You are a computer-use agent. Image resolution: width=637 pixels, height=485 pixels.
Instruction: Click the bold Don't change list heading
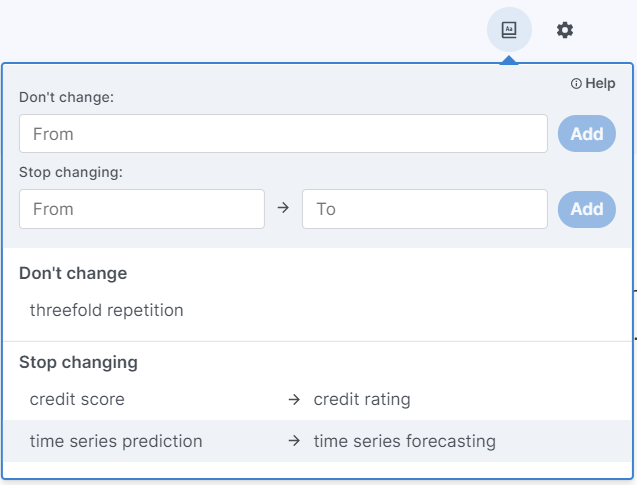point(73,273)
